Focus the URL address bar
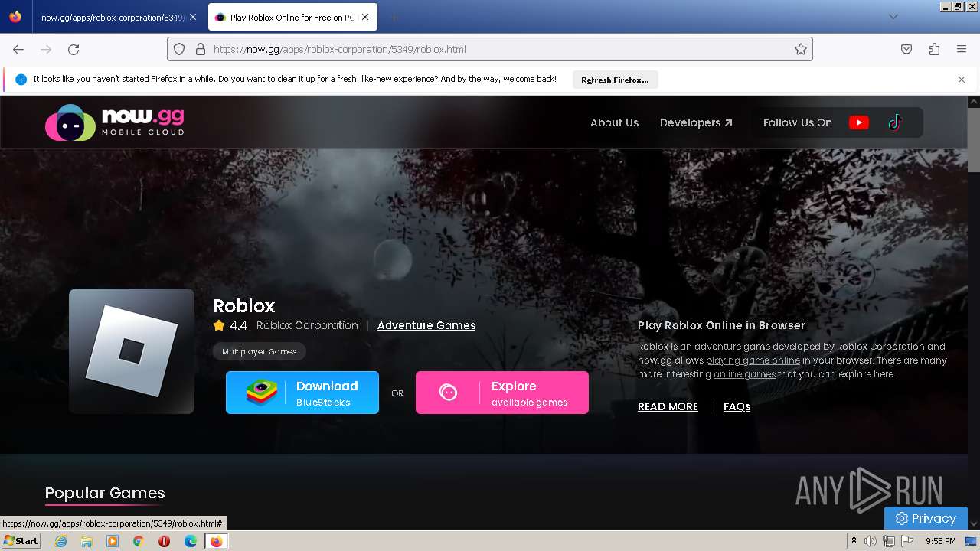The image size is (980, 551). pos(490,49)
